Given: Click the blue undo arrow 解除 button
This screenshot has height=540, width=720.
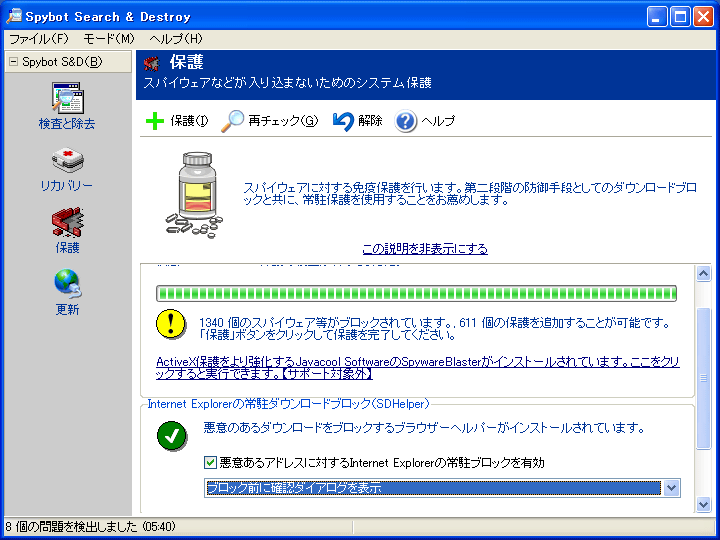Looking at the screenshot, I should point(357,121).
